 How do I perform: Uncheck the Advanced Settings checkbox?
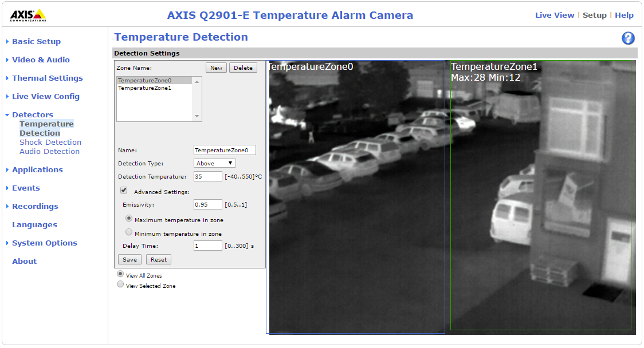point(124,190)
